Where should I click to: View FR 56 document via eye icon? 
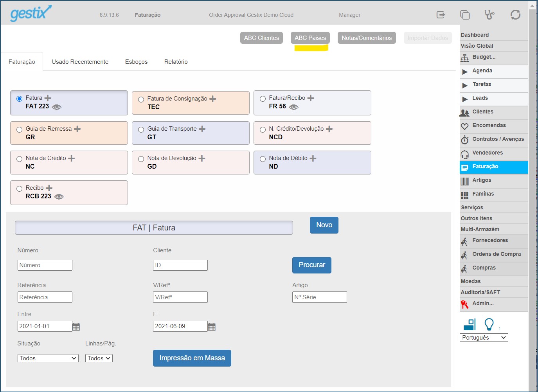pos(293,107)
